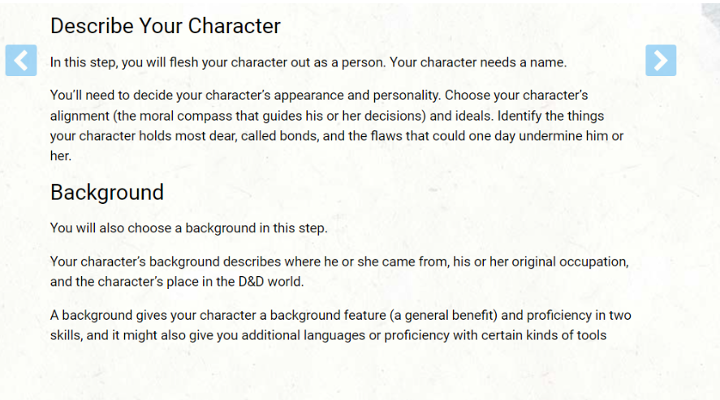Advance to the next step with right arrow

click(x=661, y=60)
